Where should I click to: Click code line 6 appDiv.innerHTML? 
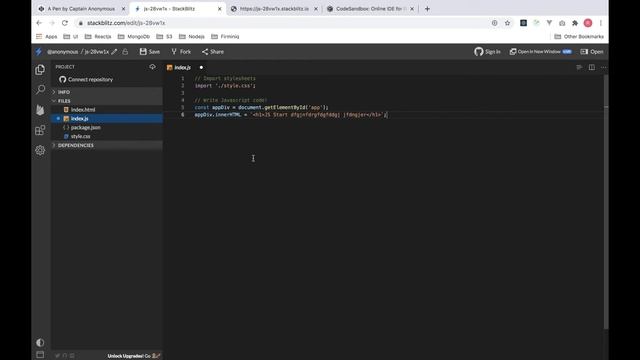pyautogui.click(x=291, y=115)
